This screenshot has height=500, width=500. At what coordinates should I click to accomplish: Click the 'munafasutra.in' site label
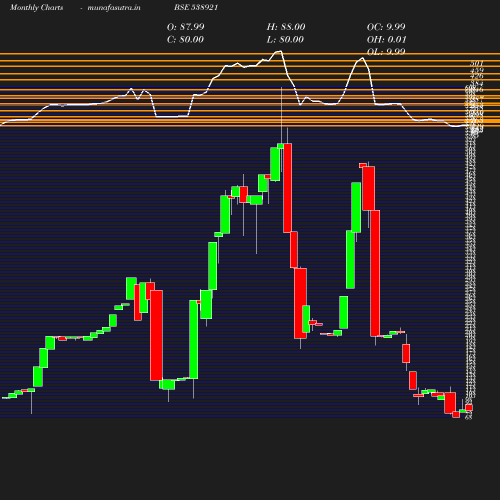114,8
